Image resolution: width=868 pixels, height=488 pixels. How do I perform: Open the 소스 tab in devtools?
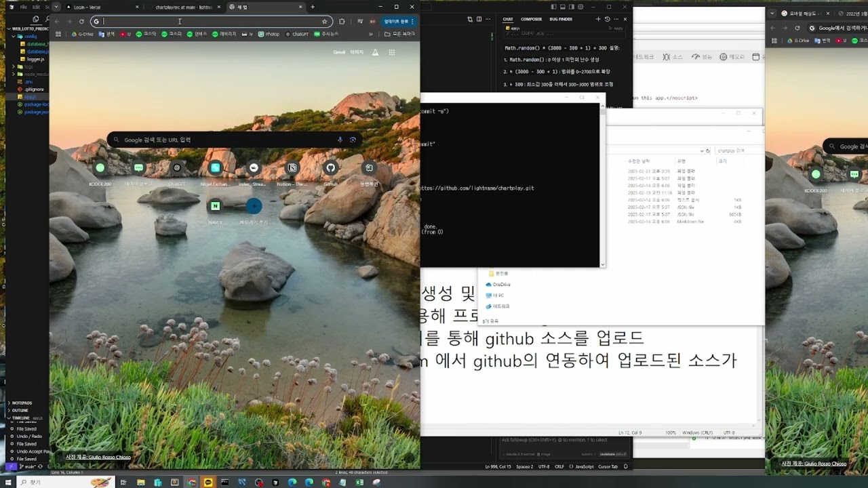point(673,57)
